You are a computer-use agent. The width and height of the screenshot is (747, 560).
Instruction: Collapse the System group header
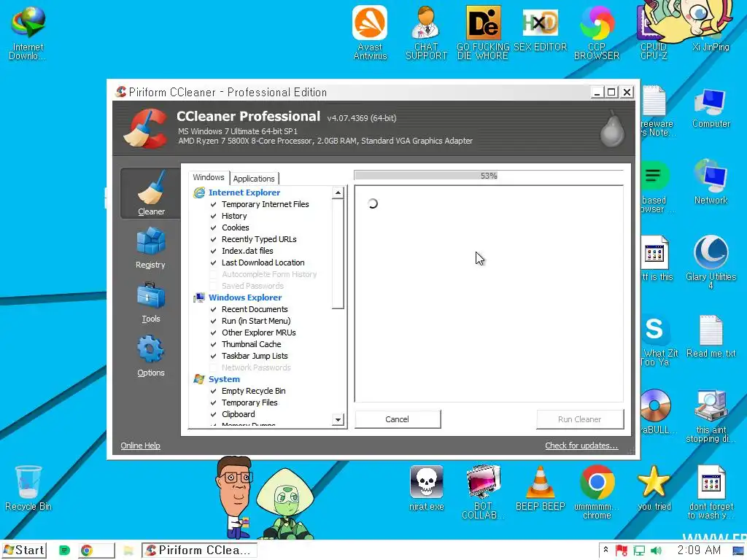(x=224, y=379)
